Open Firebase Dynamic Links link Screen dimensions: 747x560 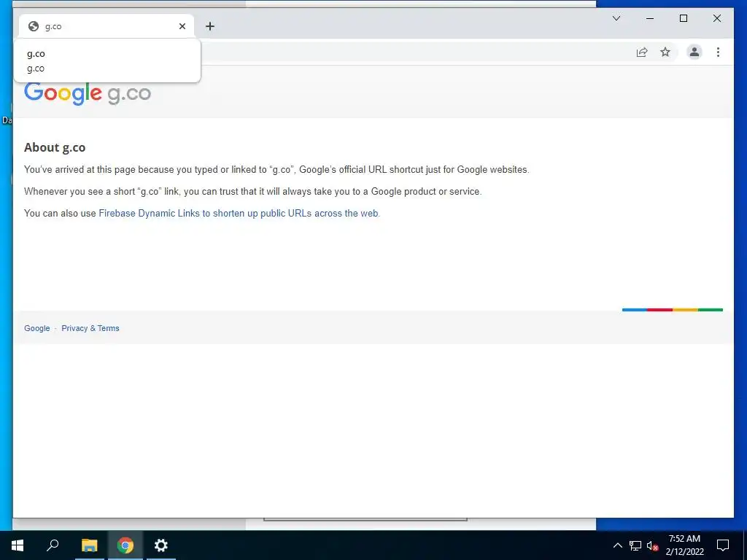pyautogui.click(x=239, y=214)
